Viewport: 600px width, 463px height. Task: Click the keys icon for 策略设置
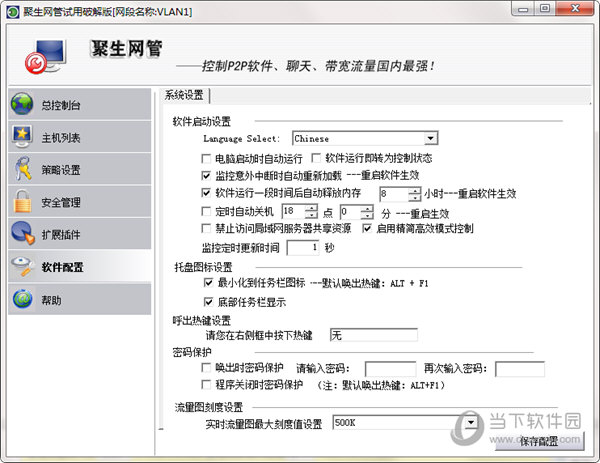pos(23,168)
